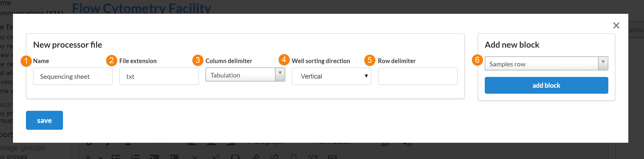This screenshot has width=644, height=159.
Task: Click the Add new block heading
Action: click(x=512, y=45)
